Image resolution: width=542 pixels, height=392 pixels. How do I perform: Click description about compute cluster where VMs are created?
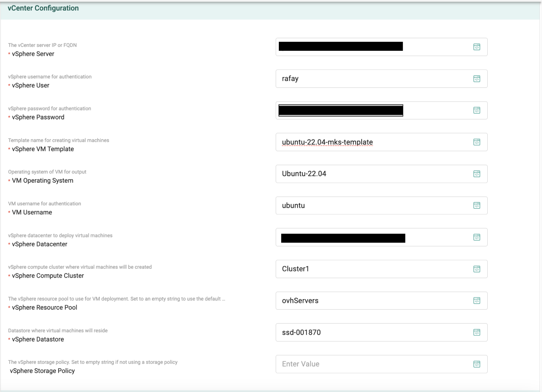click(x=80, y=267)
